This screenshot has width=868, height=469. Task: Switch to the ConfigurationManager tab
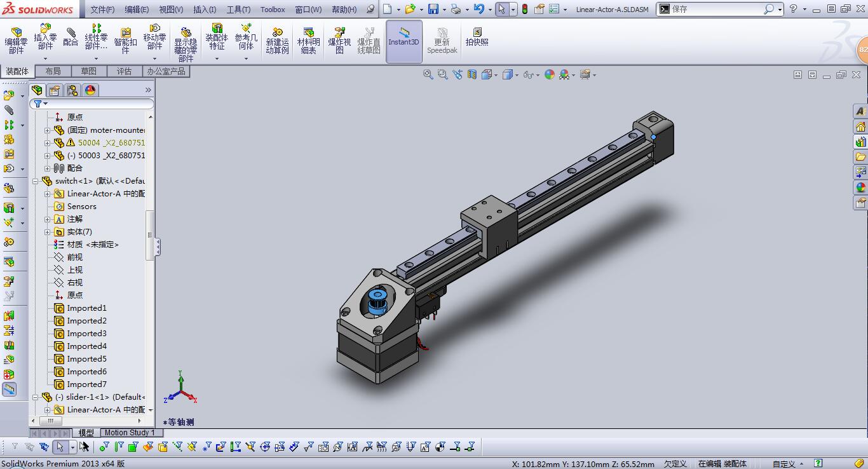tap(72, 90)
